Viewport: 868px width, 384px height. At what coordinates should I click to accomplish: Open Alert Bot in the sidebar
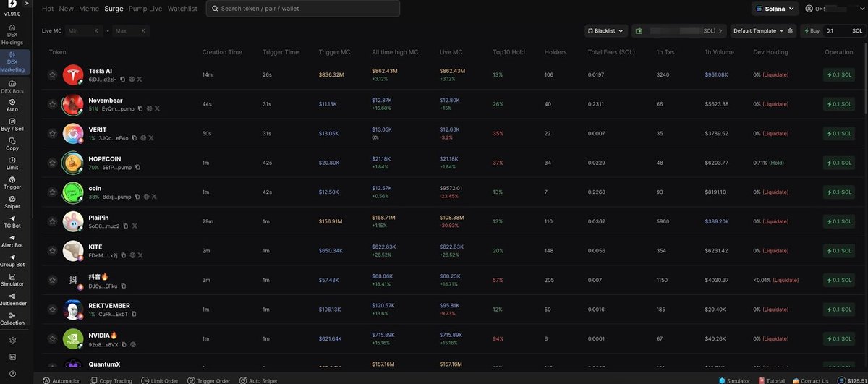tap(12, 242)
